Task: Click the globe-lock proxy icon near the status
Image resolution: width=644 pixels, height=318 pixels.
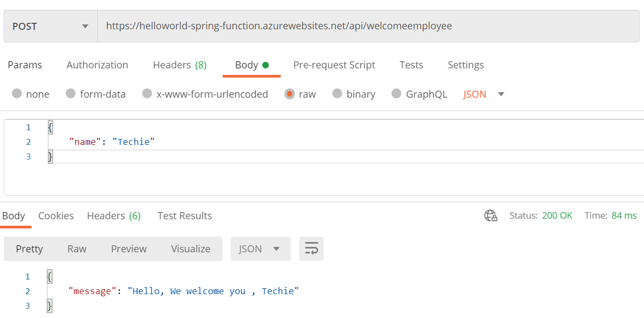Action: tap(491, 215)
